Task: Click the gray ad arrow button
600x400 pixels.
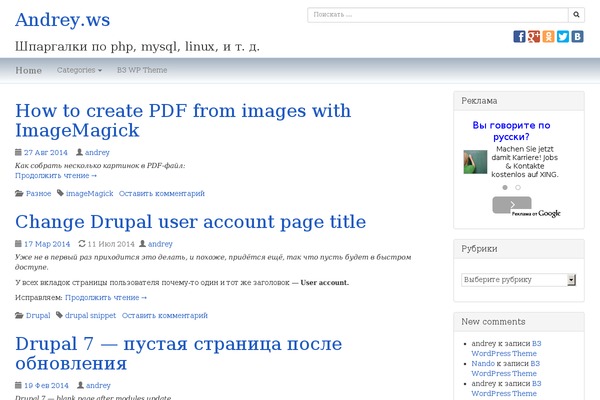Action: coord(512,205)
